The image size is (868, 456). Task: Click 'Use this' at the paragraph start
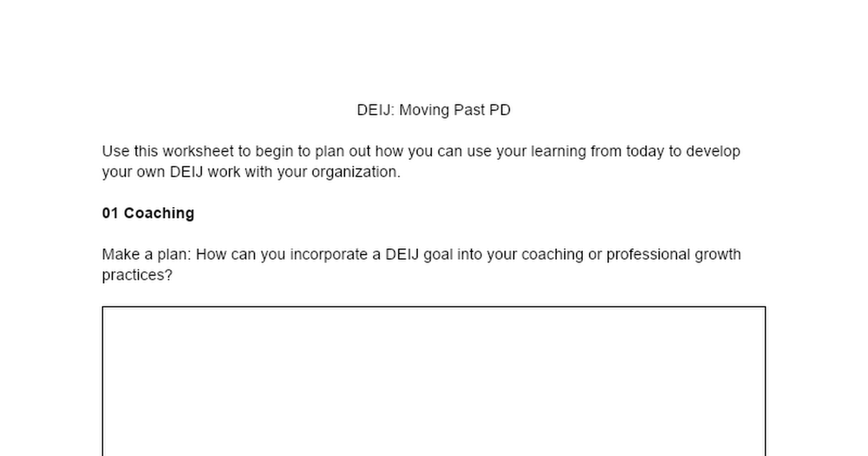[130, 151]
